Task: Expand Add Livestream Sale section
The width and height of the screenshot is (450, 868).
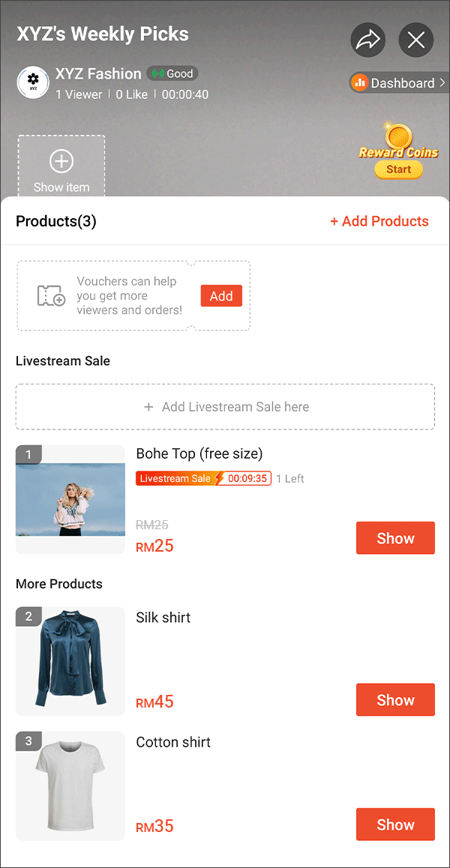Action: [x=225, y=406]
